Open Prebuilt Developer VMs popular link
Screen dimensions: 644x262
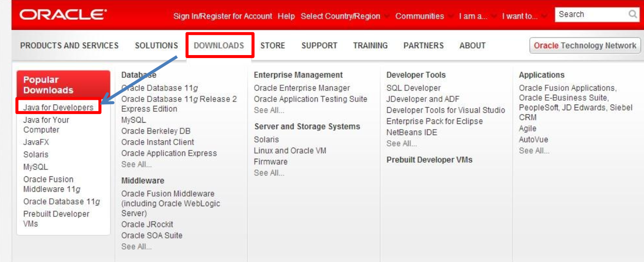(56, 219)
